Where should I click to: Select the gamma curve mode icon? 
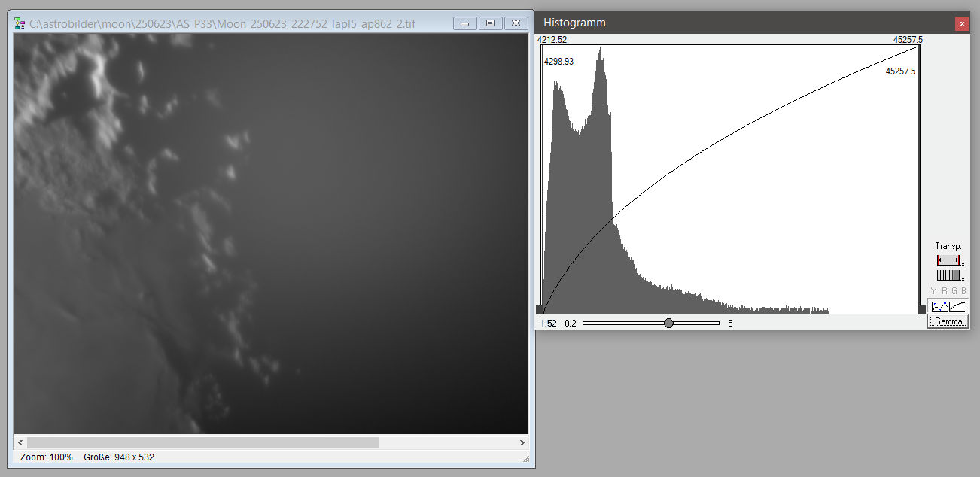[957, 306]
